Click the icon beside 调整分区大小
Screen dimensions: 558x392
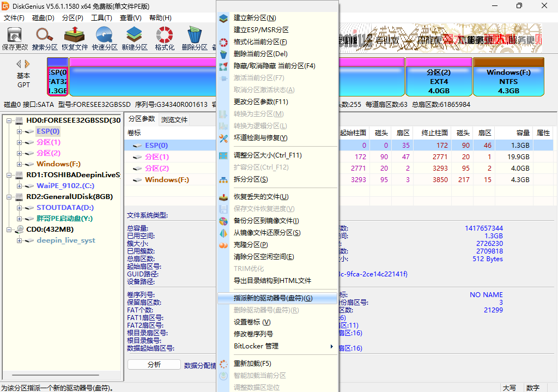pos(223,155)
